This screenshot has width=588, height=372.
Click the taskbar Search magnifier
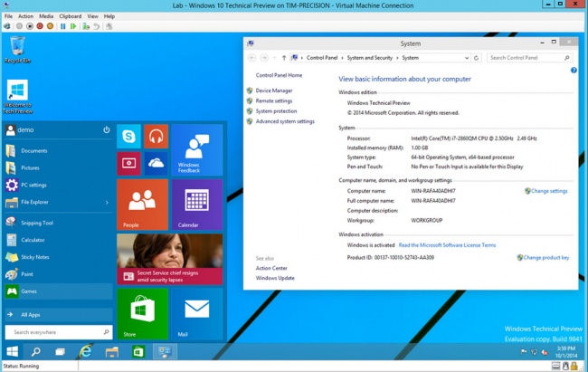[36, 352]
